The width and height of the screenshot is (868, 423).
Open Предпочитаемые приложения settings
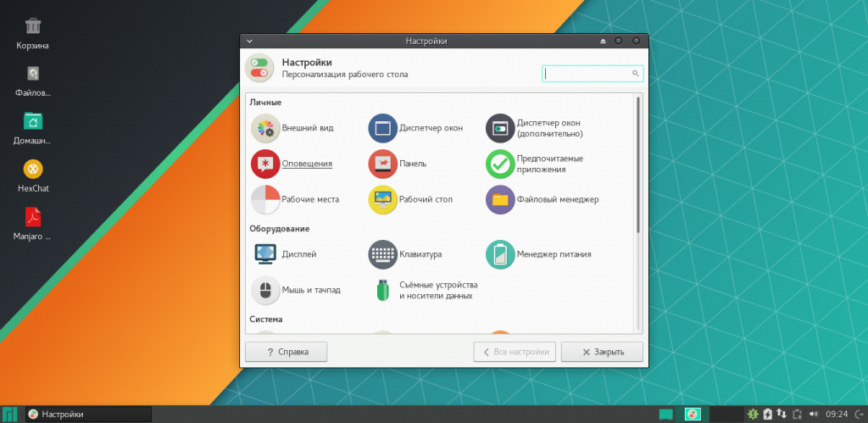click(x=535, y=164)
